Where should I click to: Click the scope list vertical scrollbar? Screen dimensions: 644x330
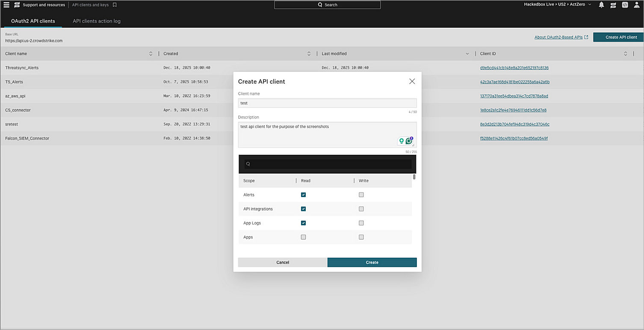[x=414, y=177]
